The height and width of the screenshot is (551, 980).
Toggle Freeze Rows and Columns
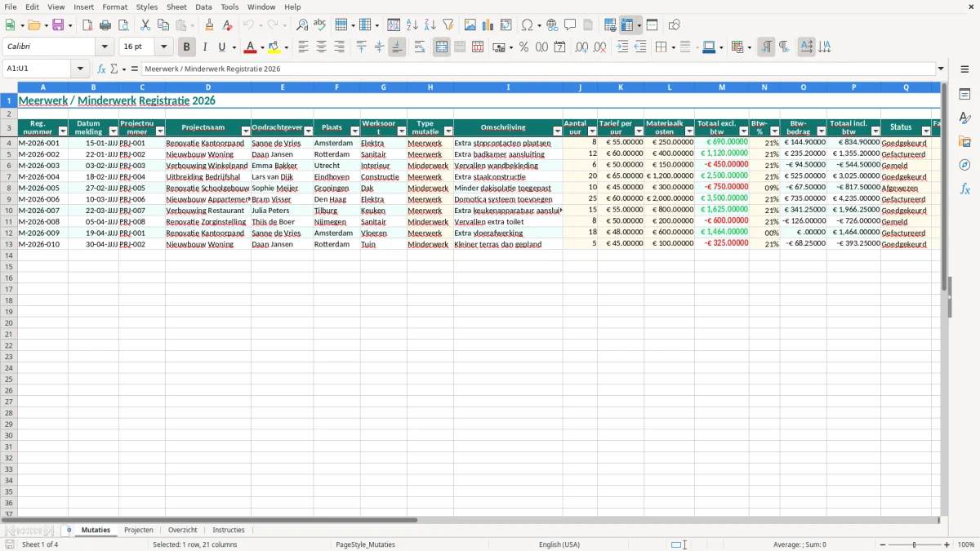pyautogui.click(x=627, y=25)
